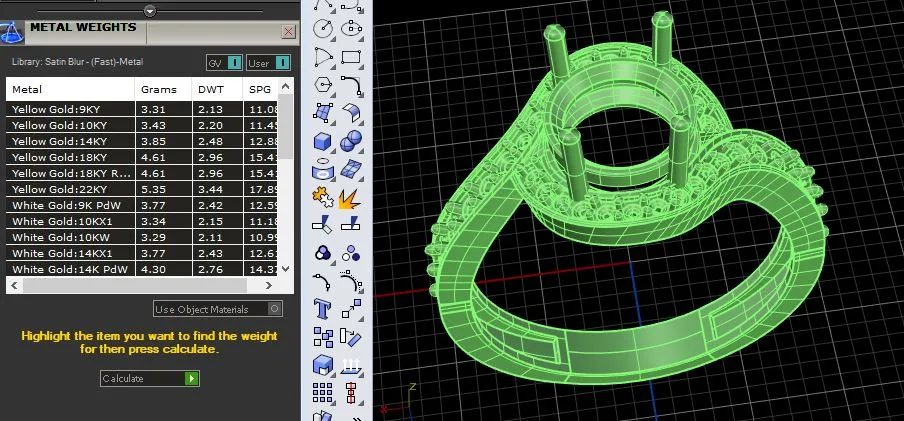Select the Yellow Gold:22KY row
904x421 pixels.
coord(142,189)
